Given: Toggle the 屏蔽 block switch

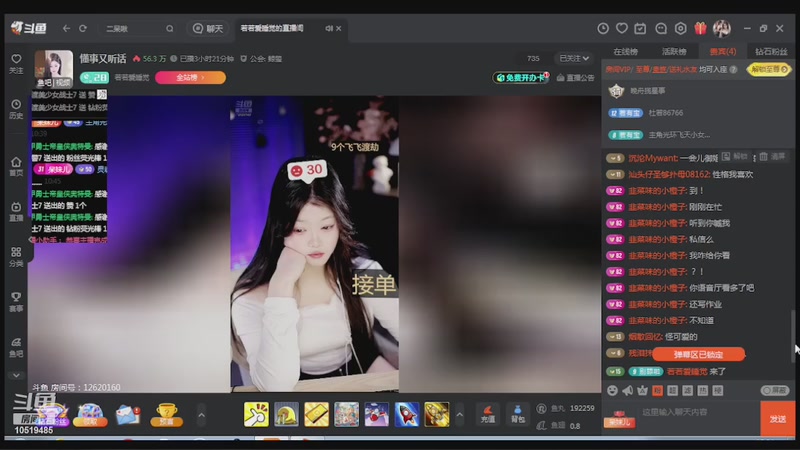Looking at the screenshot, I should coord(774,390).
